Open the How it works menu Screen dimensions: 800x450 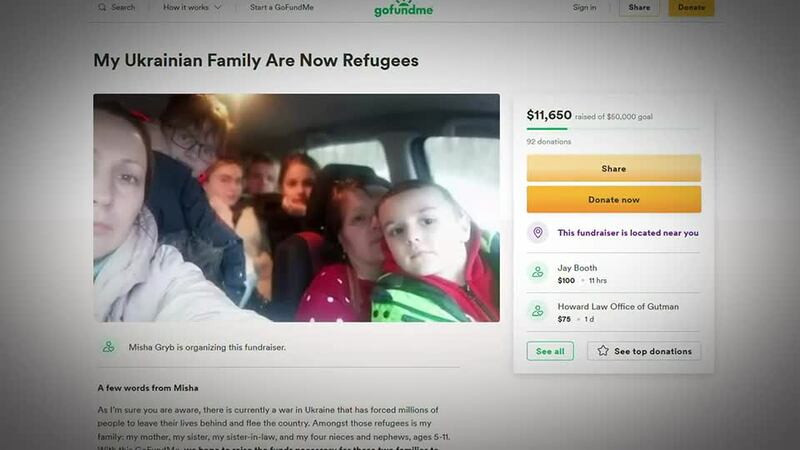pyautogui.click(x=192, y=7)
